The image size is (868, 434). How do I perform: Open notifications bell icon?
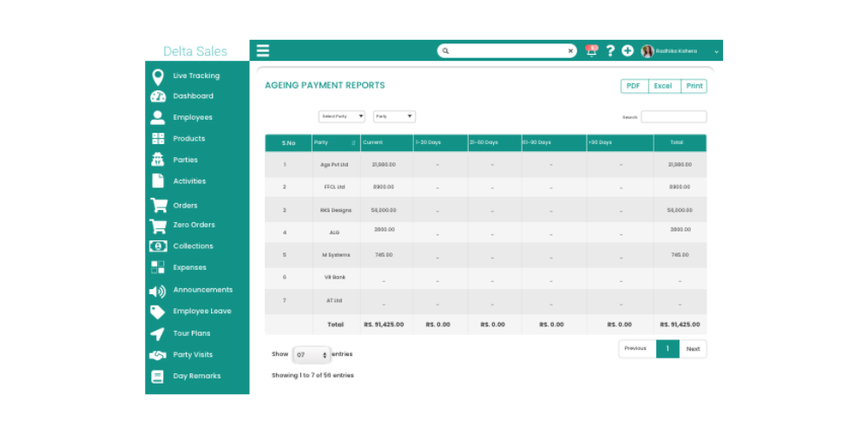coord(592,51)
